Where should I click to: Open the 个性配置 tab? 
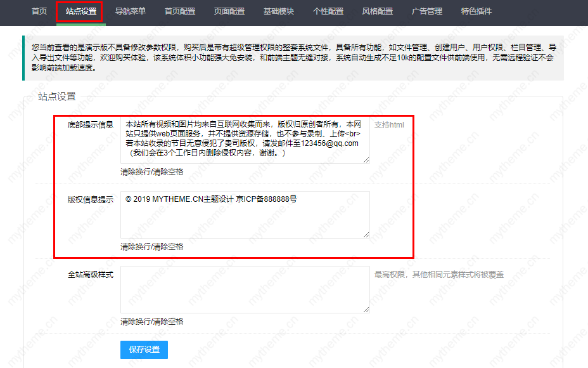(328, 11)
